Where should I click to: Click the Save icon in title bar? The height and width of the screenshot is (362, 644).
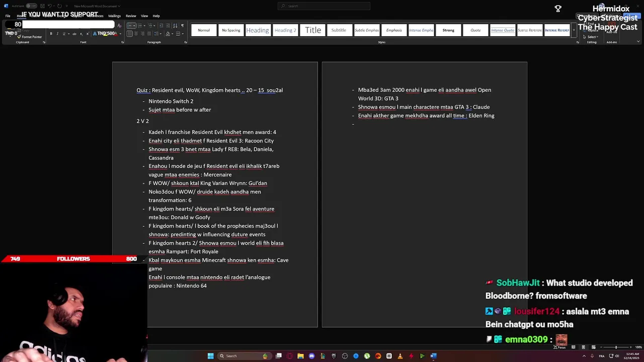click(x=42, y=6)
